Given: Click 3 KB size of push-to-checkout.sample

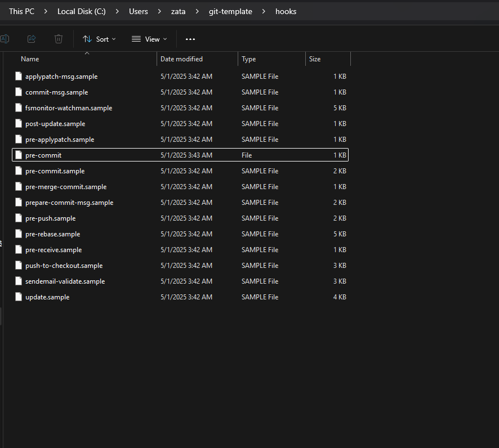Looking at the screenshot, I should coord(340,266).
